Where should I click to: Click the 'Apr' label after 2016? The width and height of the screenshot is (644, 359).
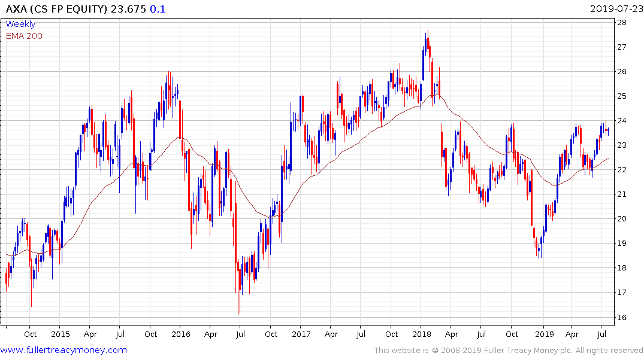point(211,334)
